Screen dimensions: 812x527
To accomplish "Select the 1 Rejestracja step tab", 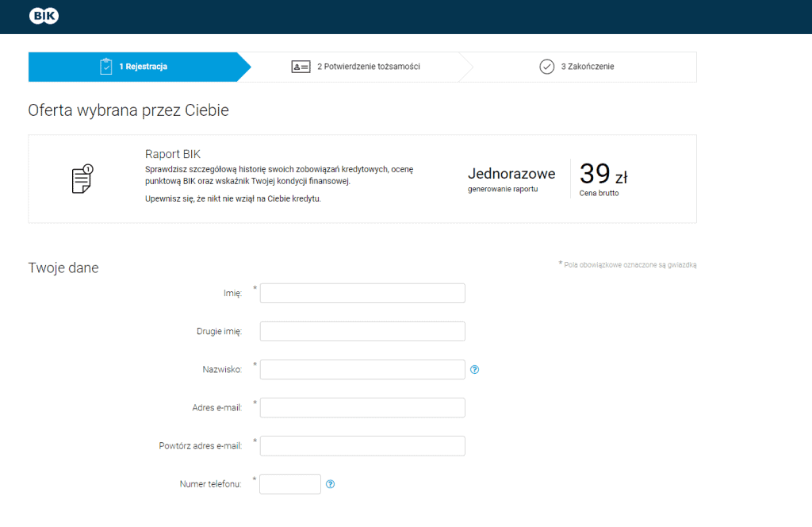I will 140,67.
